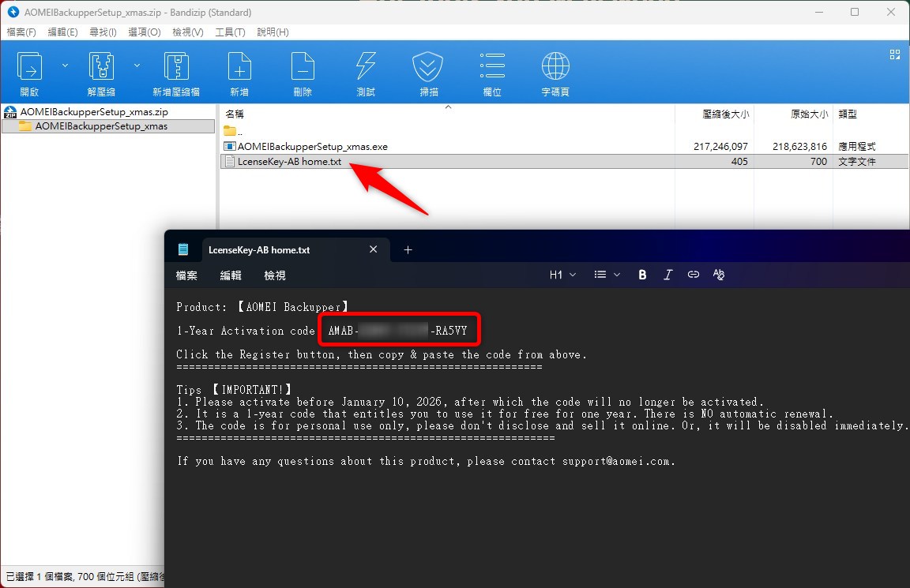The width and height of the screenshot is (910, 588).
Task: Maximize the Bandizip window
Action: click(855, 12)
